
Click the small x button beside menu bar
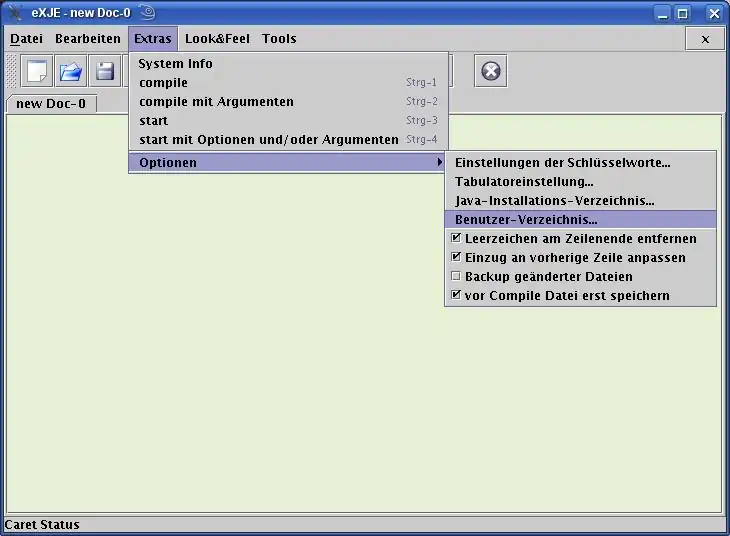[x=704, y=39]
